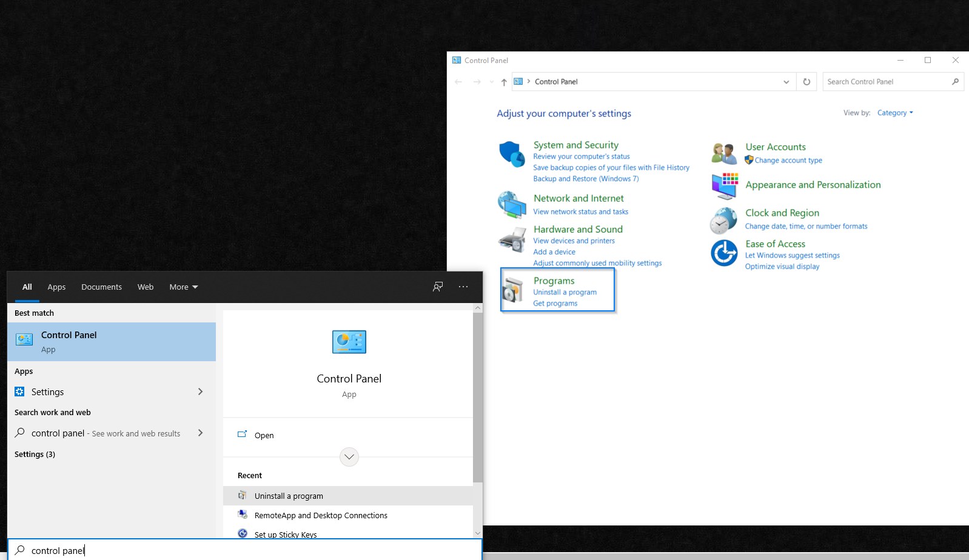Click Backup and Restore (Windows 7) link
969x560 pixels.
(586, 179)
